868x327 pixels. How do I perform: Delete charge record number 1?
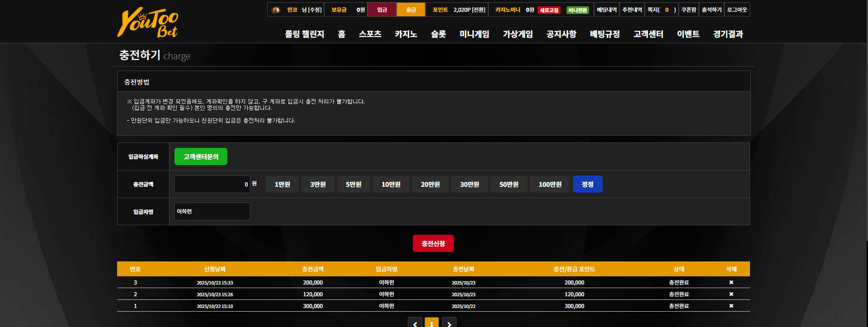tap(731, 306)
